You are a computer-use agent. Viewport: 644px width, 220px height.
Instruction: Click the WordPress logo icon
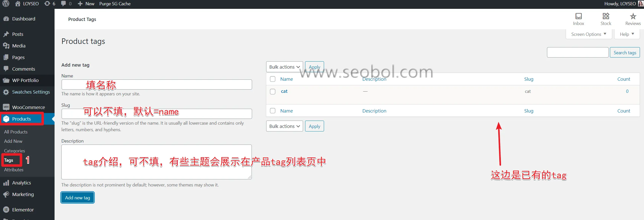point(6,4)
